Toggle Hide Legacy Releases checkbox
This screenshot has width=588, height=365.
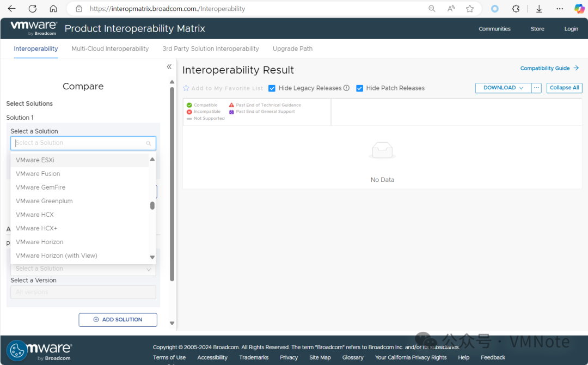pos(272,88)
